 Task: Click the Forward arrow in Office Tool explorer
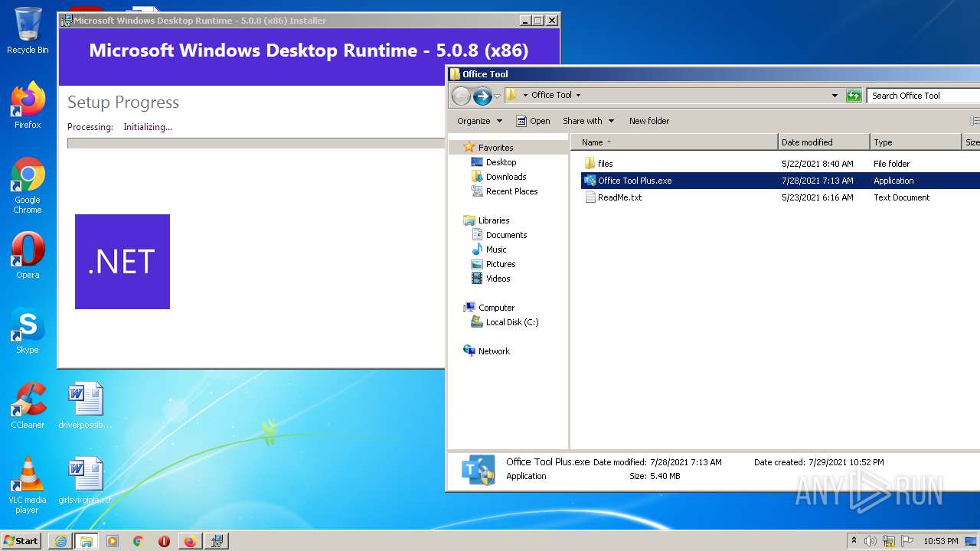pos(482,96)
